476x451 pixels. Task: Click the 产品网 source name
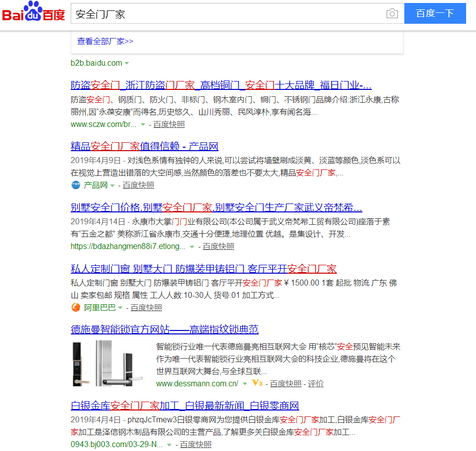(x=95, y=185)
